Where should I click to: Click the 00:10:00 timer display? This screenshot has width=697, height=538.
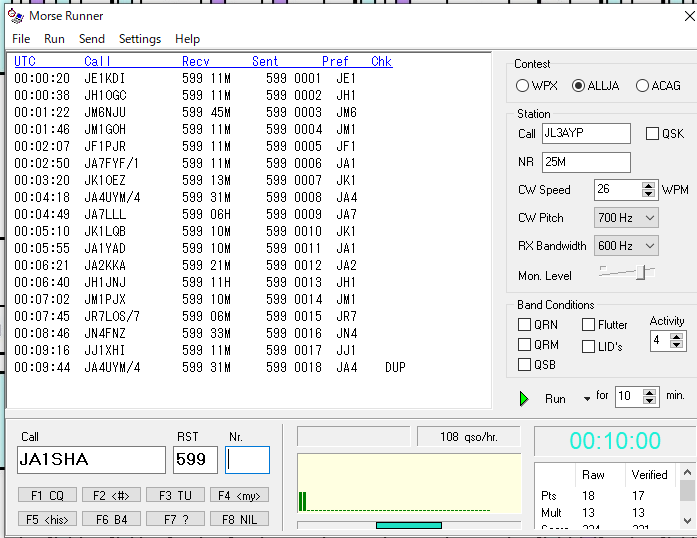coord(615,441)
